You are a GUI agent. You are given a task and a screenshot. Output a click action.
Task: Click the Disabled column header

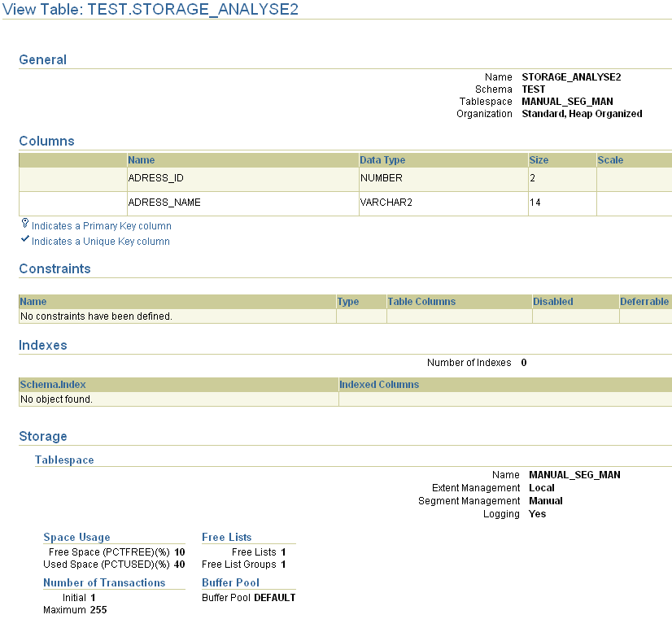(553, 302)
